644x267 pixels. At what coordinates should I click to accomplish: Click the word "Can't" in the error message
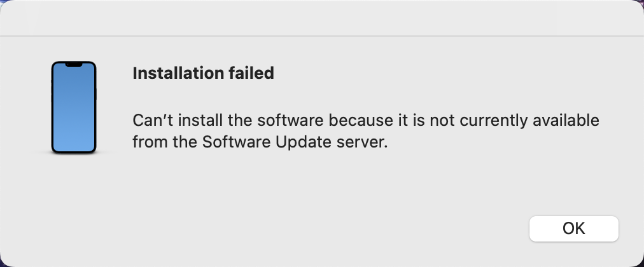point(149,120)
